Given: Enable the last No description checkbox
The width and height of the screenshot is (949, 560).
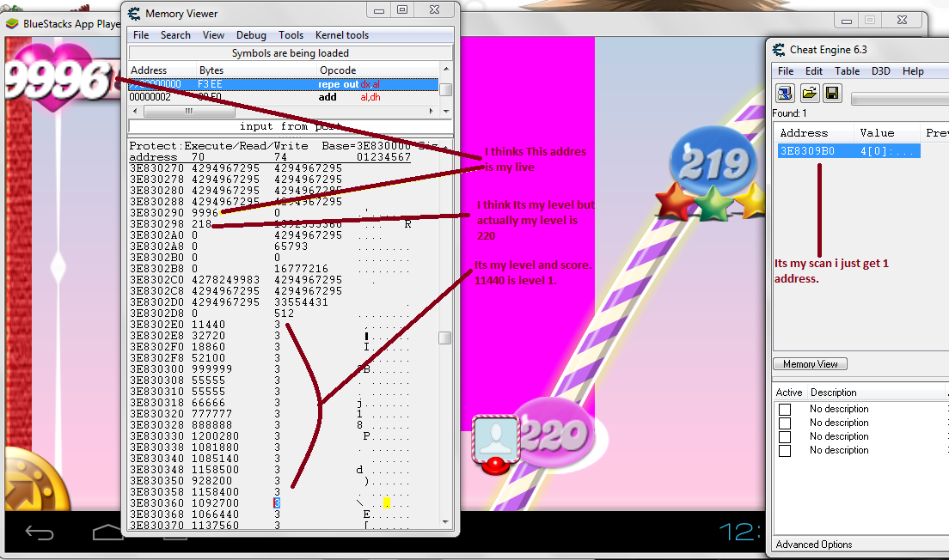Looking at the screenshot, I should coord(785,450).
